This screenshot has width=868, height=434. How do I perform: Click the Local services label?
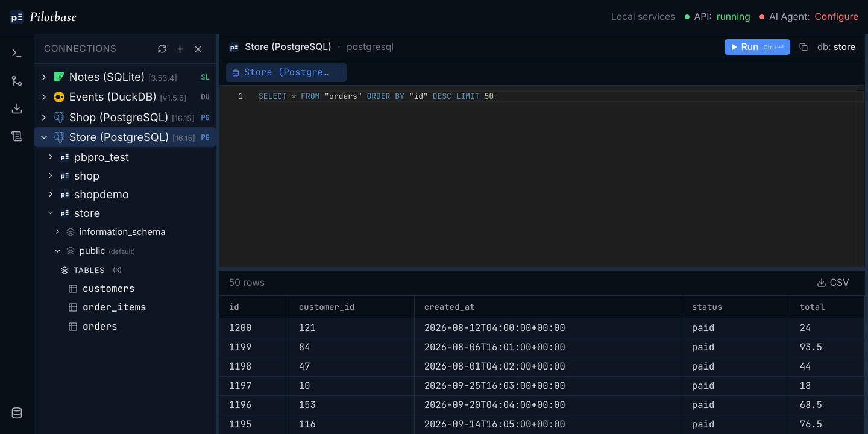coord(643,17)
